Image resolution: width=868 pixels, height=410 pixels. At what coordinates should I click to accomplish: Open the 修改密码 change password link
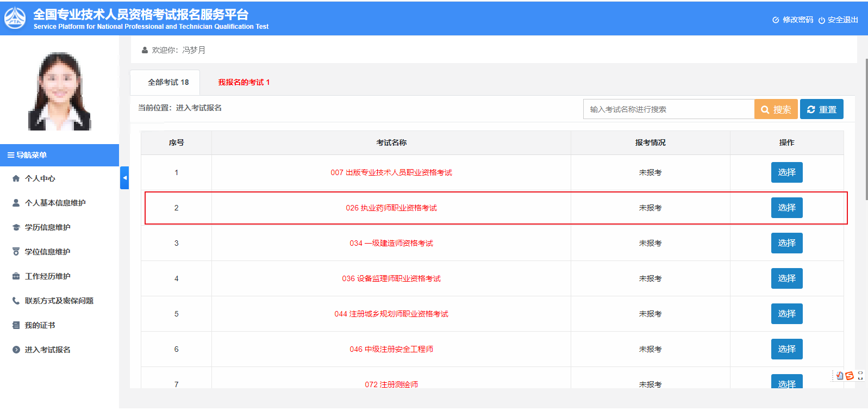click(793, 20)
